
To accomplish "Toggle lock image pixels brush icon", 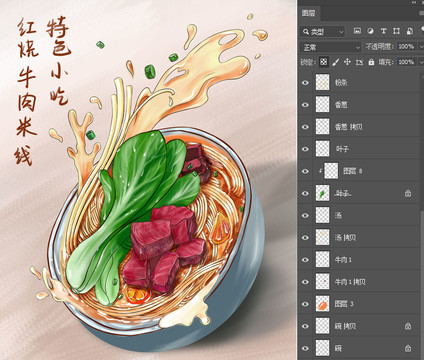I will pos(336,62).
